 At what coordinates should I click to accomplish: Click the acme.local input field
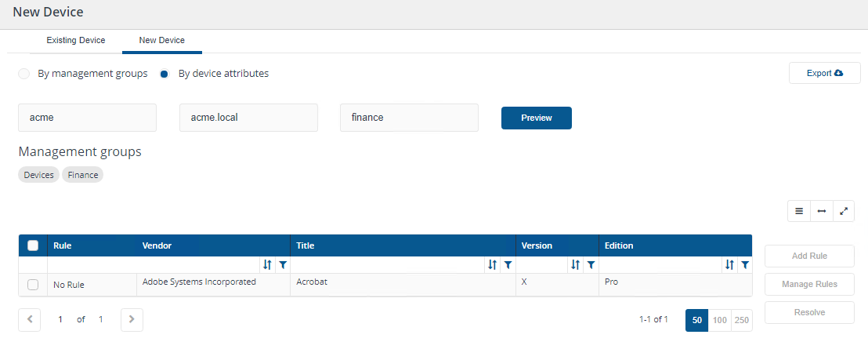point(248,118)
